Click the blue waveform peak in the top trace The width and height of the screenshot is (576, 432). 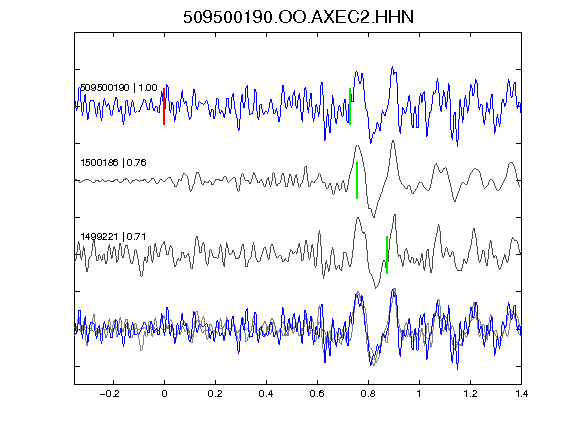click(x=393, y=67)
